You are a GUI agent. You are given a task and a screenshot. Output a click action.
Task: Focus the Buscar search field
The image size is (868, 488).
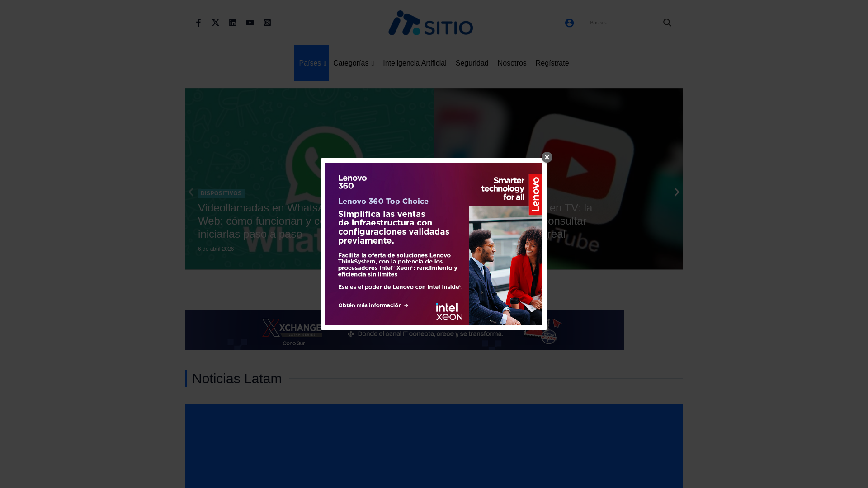(623, 23)
